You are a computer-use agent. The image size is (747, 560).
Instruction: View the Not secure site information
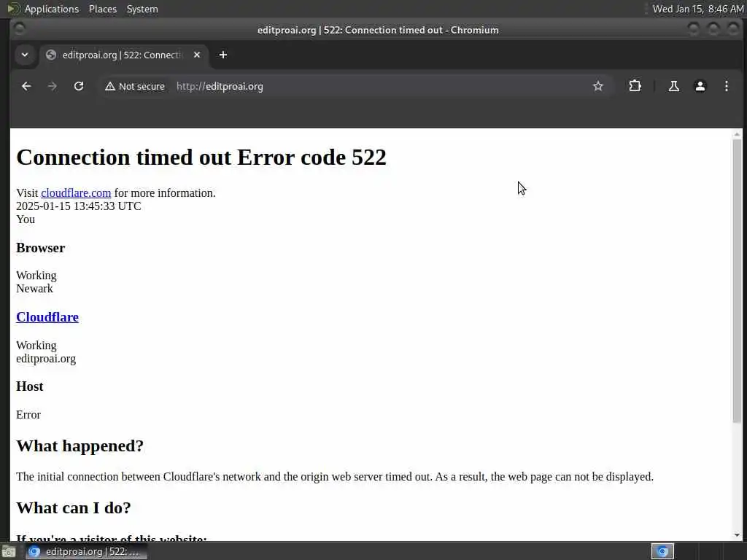(x=135, y=86)
